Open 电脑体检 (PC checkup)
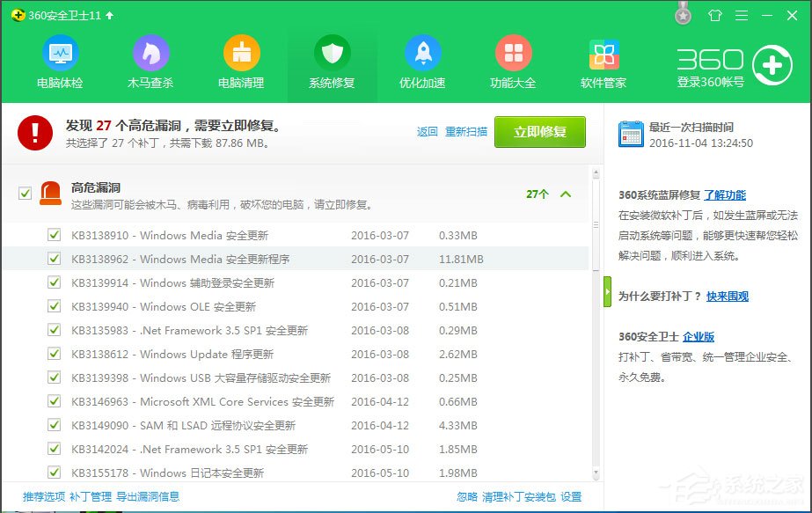This screenshot has height=513, width=812. coord(60,60)
